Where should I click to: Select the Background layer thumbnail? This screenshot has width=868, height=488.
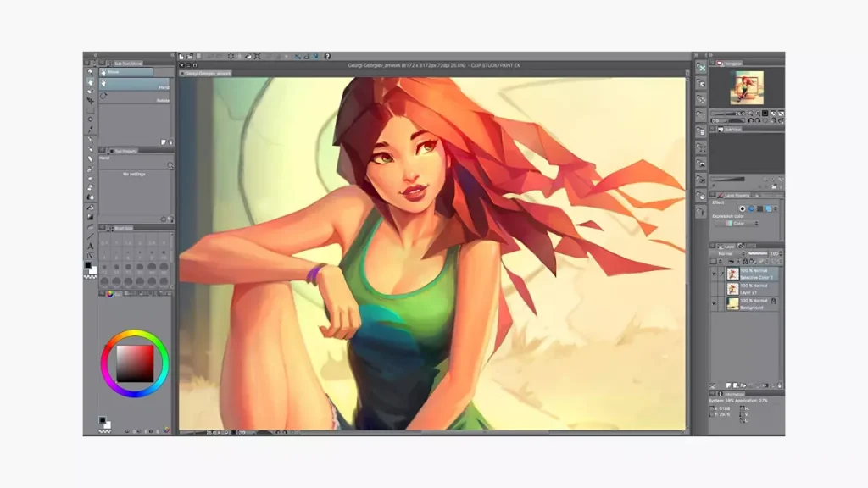click(732, 304)
